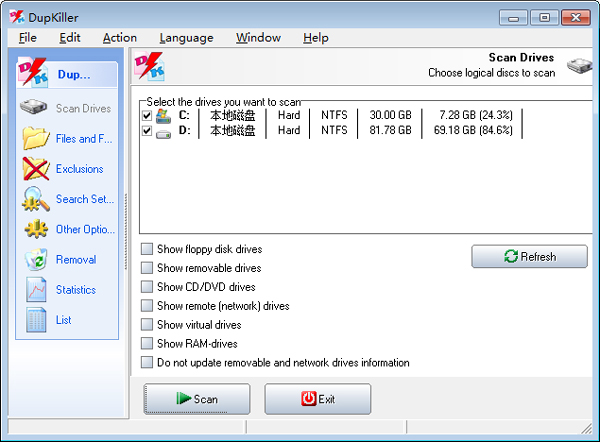Maximize the DupKiller window
This screenshot has height=442, width=600.
click(x=544, y=17)
